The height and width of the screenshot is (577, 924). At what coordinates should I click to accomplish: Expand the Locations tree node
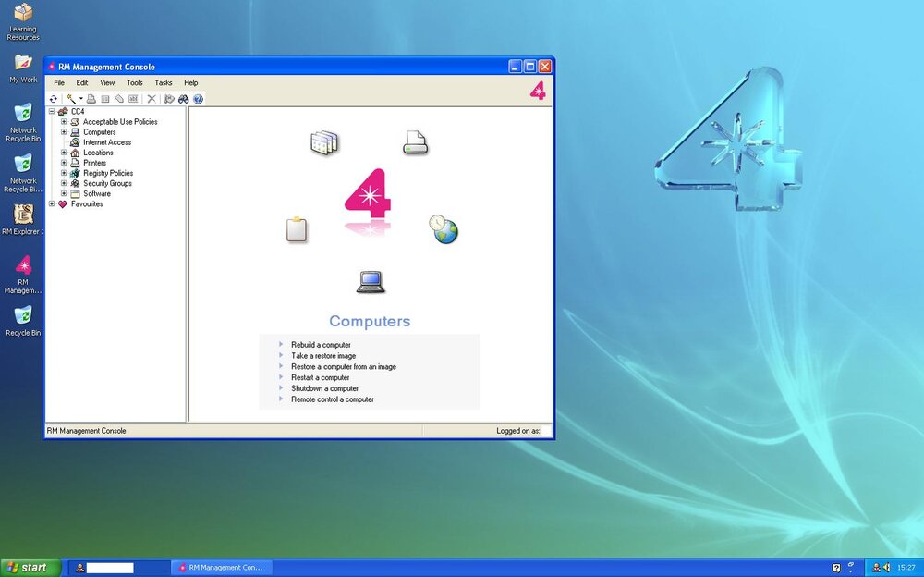point(64,153)
